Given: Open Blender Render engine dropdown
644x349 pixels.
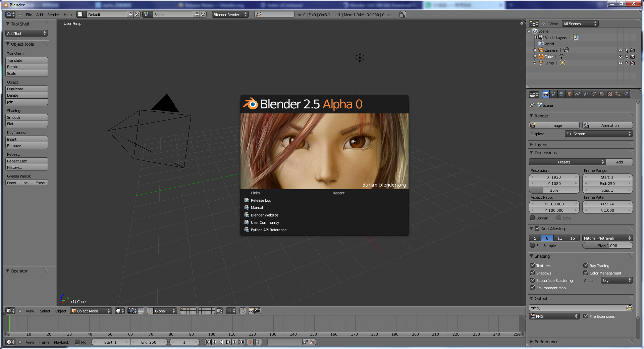Looking at the screenshot, I should coord(230,14).
